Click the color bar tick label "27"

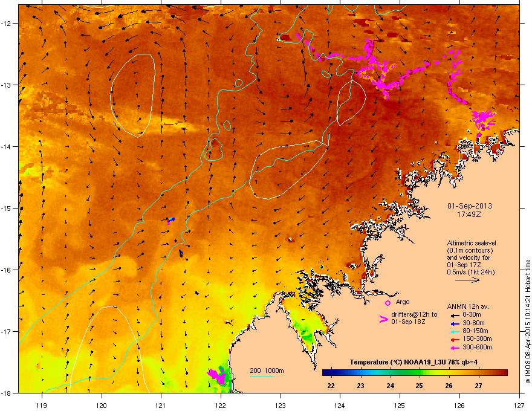[x=478, y=386]
